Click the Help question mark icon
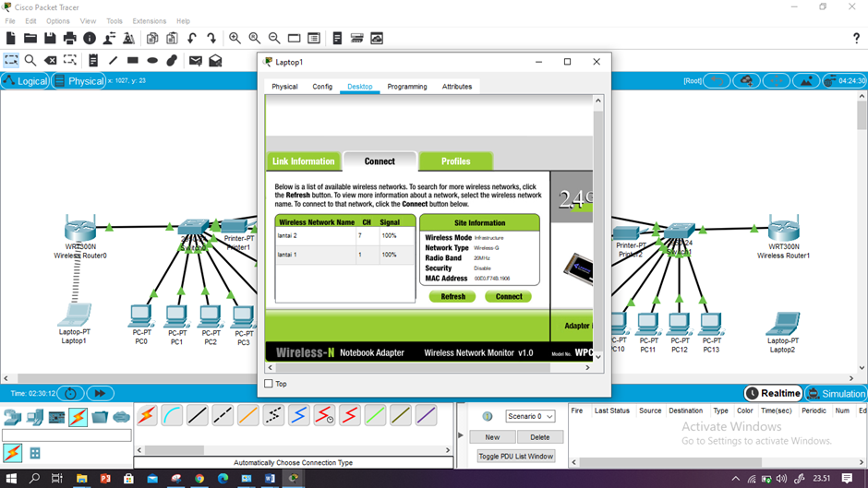The image size is (868, 488). (856, 38)
